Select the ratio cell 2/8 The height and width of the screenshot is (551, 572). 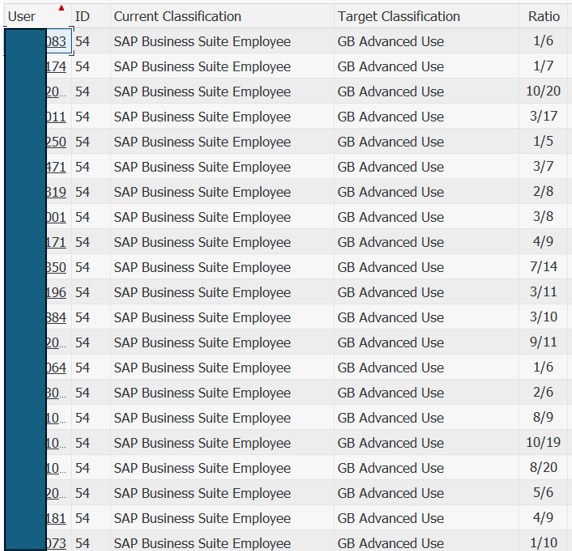tap(543, 192)
